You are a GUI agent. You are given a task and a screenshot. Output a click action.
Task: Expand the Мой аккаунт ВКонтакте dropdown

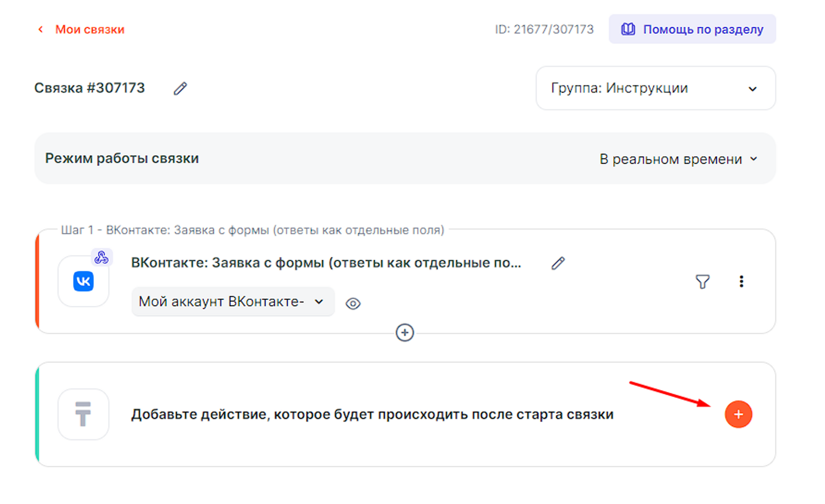[x=233, y=301]
